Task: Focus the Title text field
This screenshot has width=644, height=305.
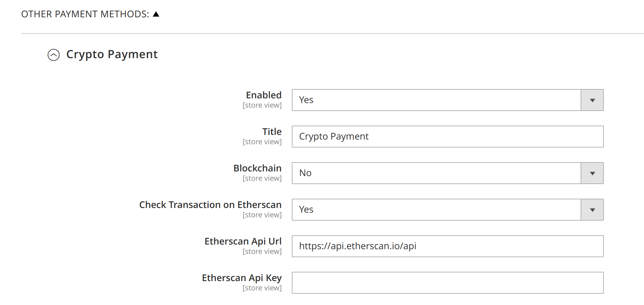Action: pos(447,137)
